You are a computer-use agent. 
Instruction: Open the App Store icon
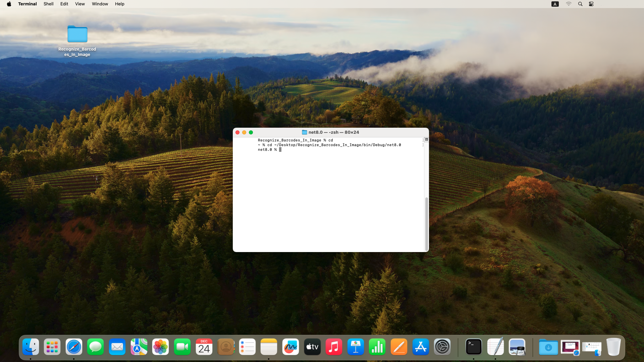(421, 347)
